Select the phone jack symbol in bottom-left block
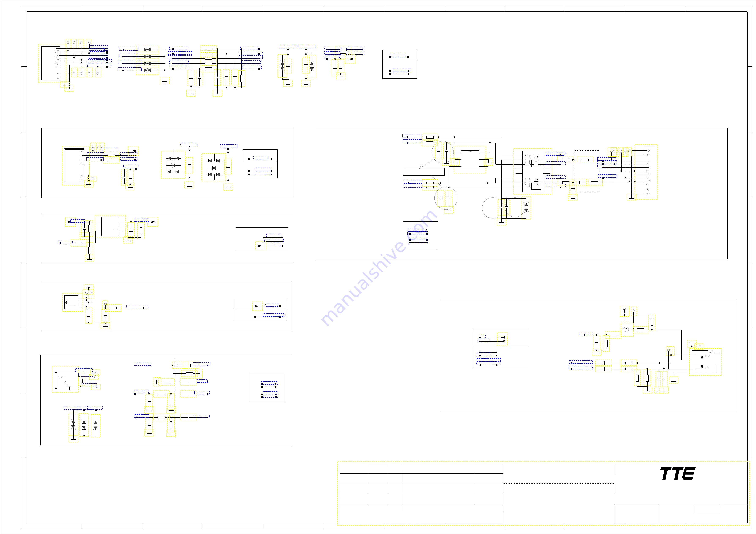The width and height of the screenshot is (756, 534). 66,379
